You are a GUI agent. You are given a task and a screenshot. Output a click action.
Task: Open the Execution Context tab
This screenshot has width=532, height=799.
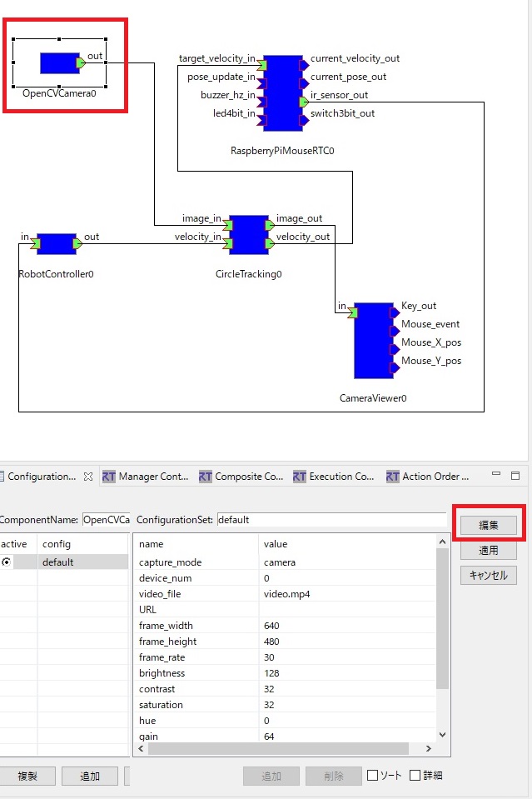(x=334, y=477)
